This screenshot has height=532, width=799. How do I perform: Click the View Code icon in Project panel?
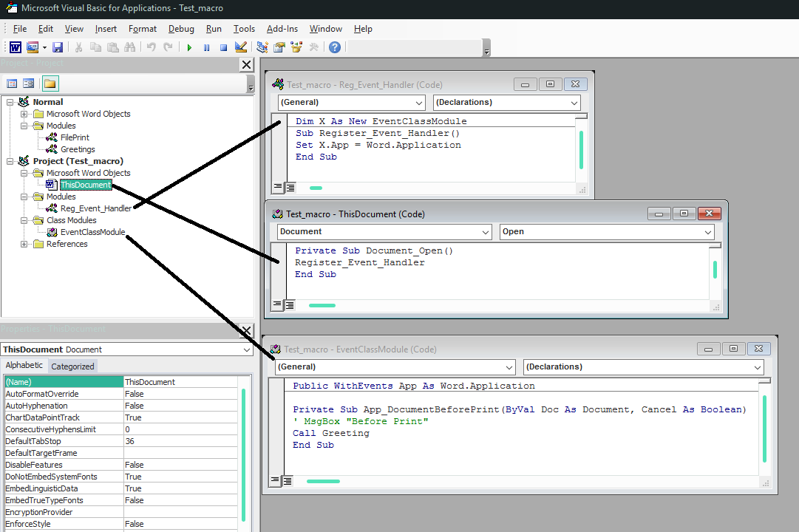[x=12, y=83]
